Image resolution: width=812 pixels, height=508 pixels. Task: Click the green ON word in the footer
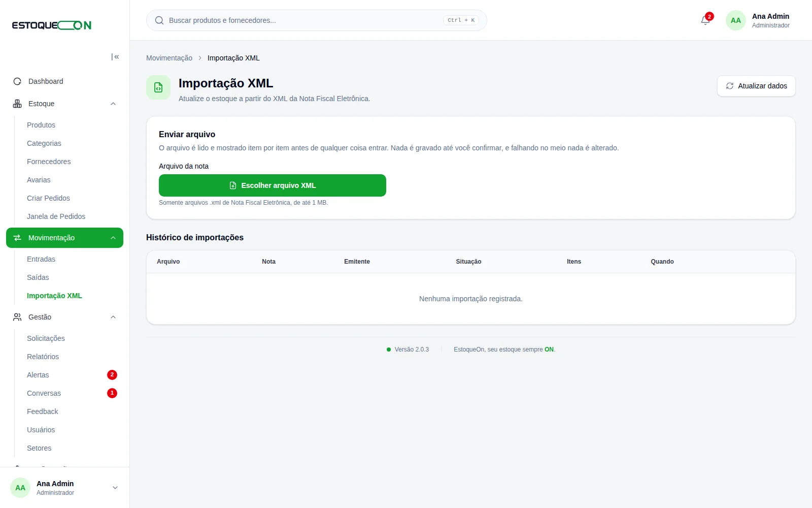point(549,350)
